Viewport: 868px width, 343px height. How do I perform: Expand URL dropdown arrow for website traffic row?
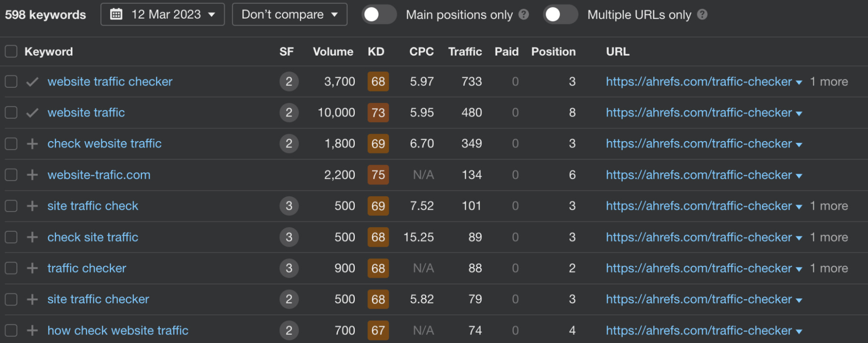799,113
